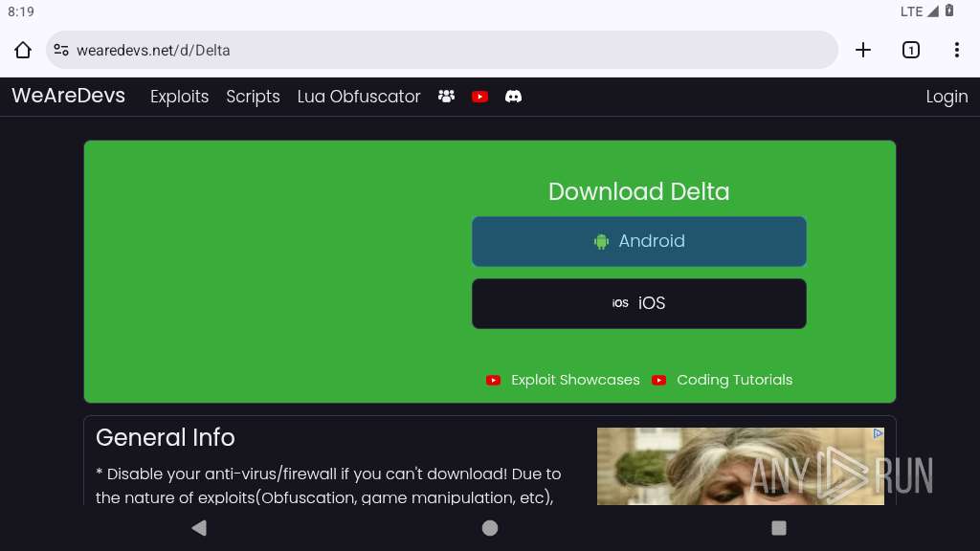Click the community people icon in navbar
The height and width of the screenshot is (551, 980).
[446, 97]
